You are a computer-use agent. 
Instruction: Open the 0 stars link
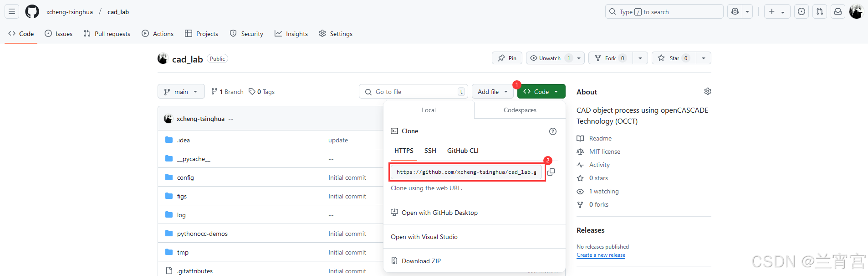click(x=592, y=178)
